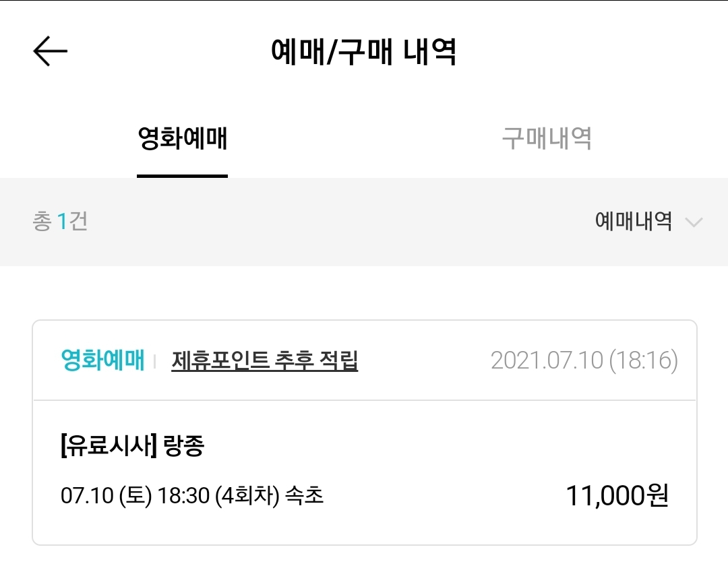728x568 pixels.
Task: Click the underline indicator below 영화예매 tab
Action: point(182,176)
